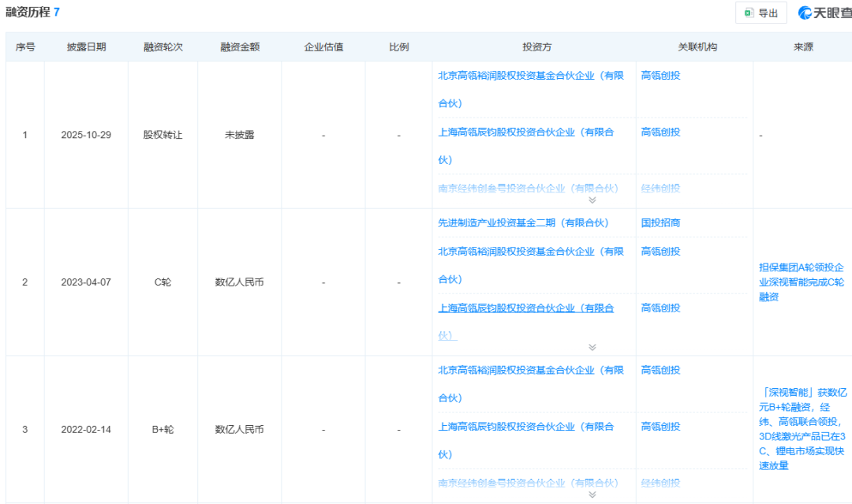
Task: Click the 关联机构 column header
Action: coord(697,47)
